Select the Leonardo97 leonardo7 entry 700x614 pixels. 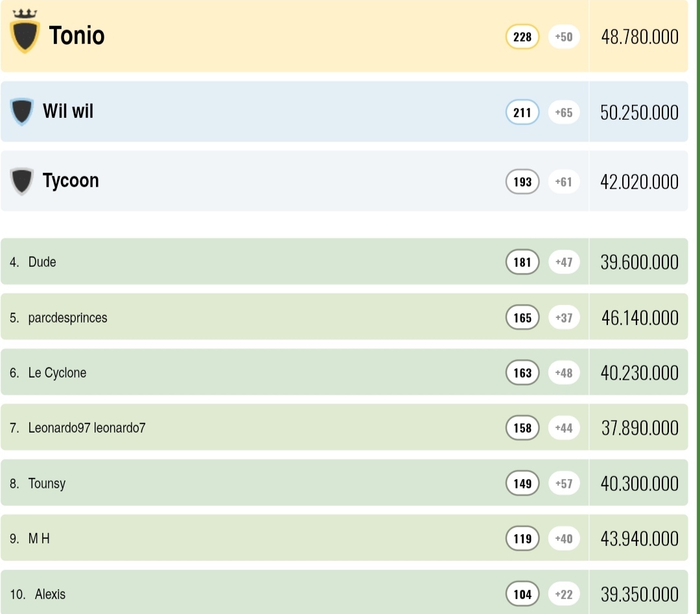tap(87, 428)
